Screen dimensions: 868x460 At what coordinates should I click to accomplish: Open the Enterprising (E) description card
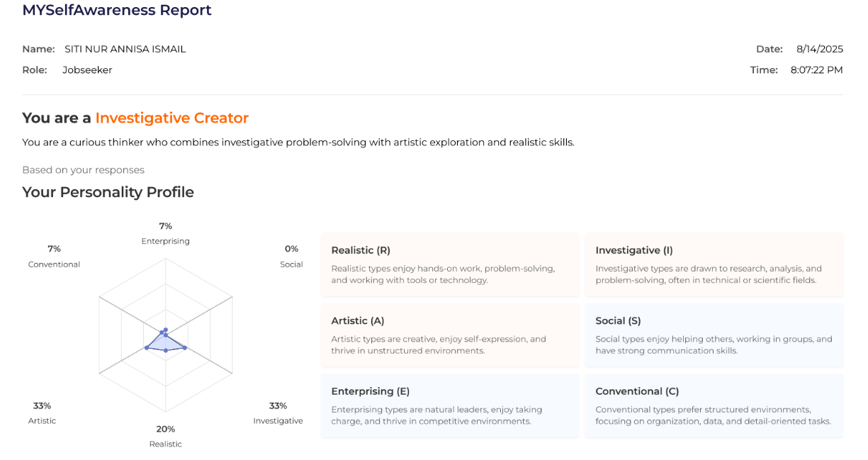(450, 405)
